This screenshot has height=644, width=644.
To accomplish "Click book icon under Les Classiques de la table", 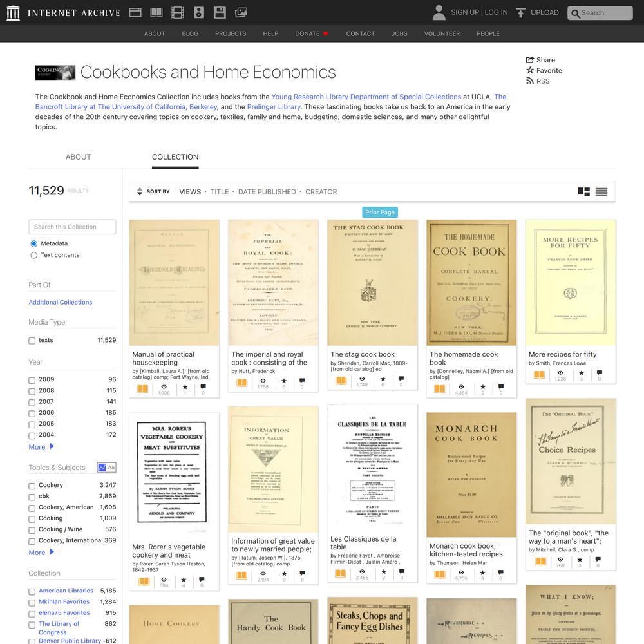I will (x=341, y=573).
